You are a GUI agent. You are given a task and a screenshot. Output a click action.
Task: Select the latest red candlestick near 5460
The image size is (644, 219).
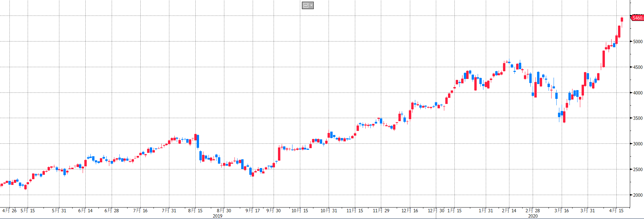622,20
